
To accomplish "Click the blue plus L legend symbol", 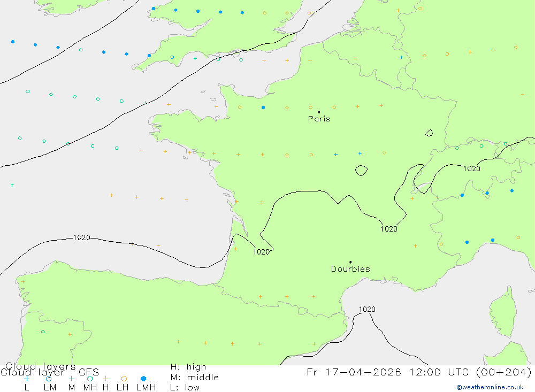I will pos(27,379).
